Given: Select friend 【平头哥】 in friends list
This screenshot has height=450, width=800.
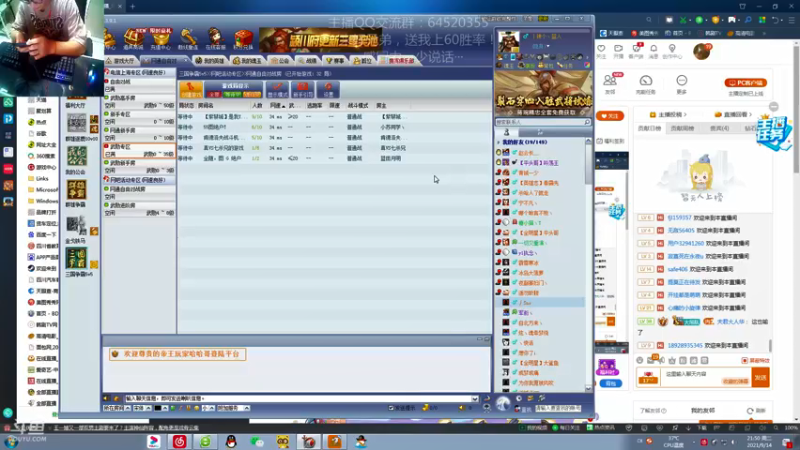Looking at the screenshot, I should 538,163.
